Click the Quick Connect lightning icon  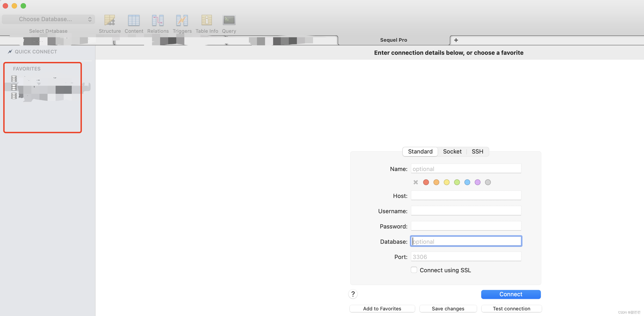[10, 52]
